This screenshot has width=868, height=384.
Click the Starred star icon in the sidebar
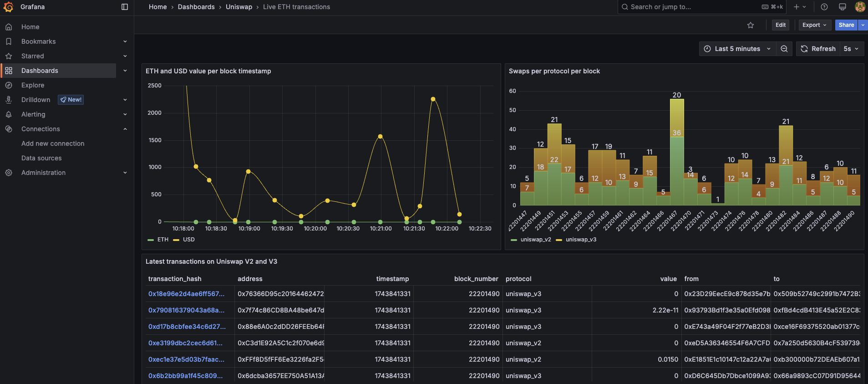pos(9,56)
